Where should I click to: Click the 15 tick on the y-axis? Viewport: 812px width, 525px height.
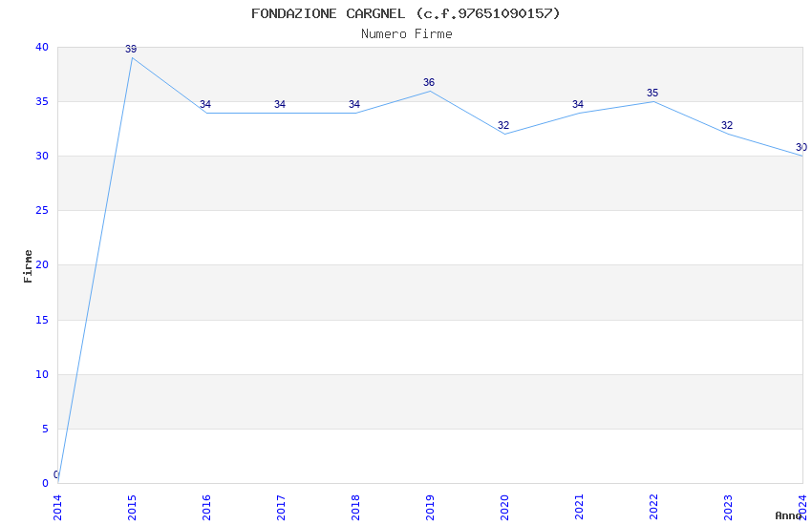[x=42, y=320]
